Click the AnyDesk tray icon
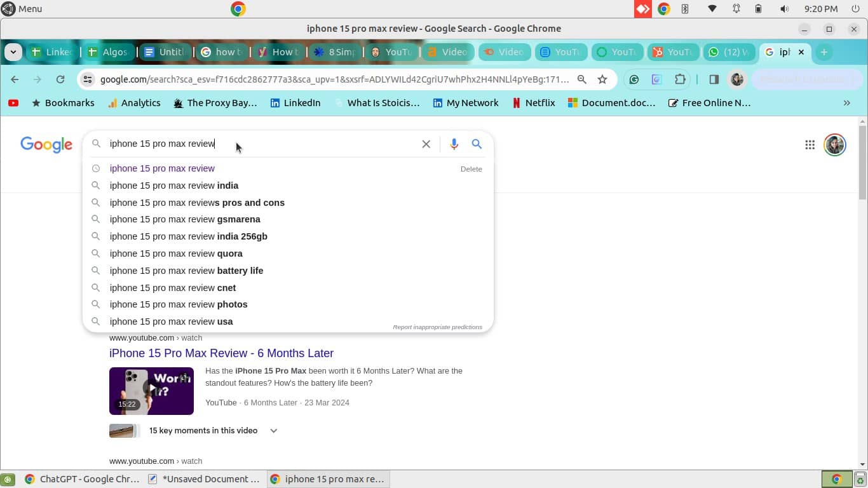Screen dimensions: 868x488 643,9
